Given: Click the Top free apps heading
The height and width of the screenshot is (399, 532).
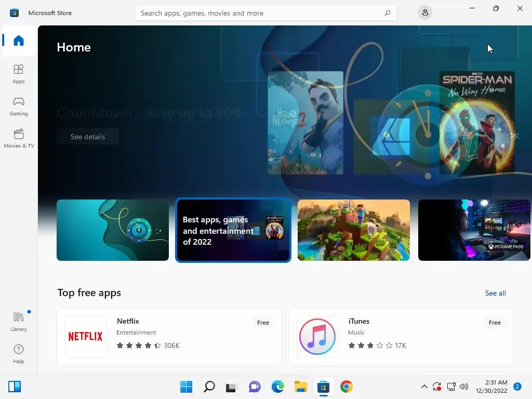Looking at the screenshot, I should [x=89, y=293].
